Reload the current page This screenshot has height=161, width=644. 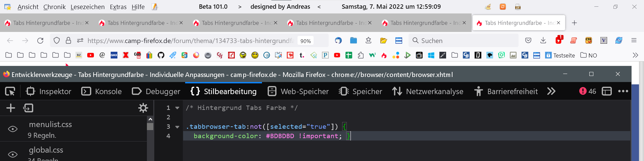(40, 41)
